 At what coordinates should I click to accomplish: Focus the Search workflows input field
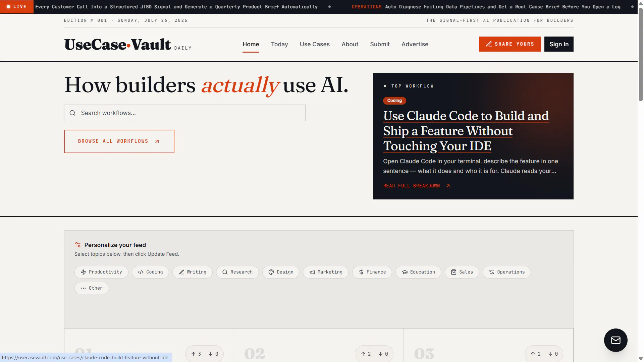click(x=185, y=113)
